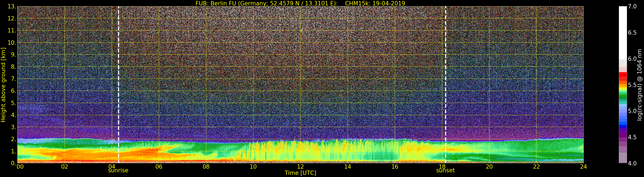Click the 00 hour tick on time axis
The width and height of the screenshot is (644, 177).
(20, 167)
